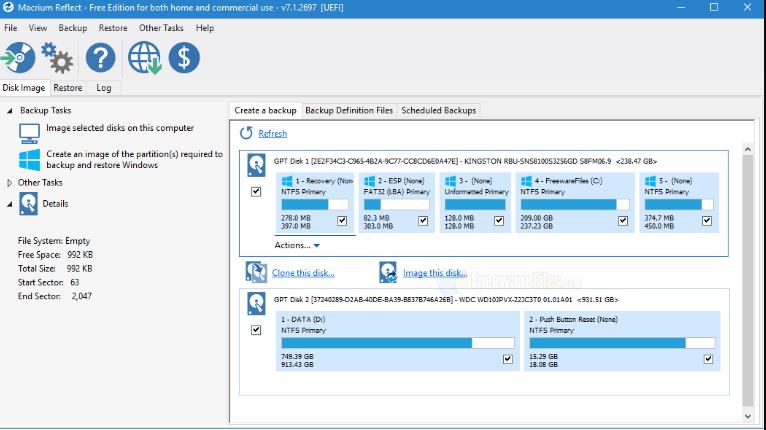
Task: Uncheck the ESP partition checkbox
Action: [423, 221]
